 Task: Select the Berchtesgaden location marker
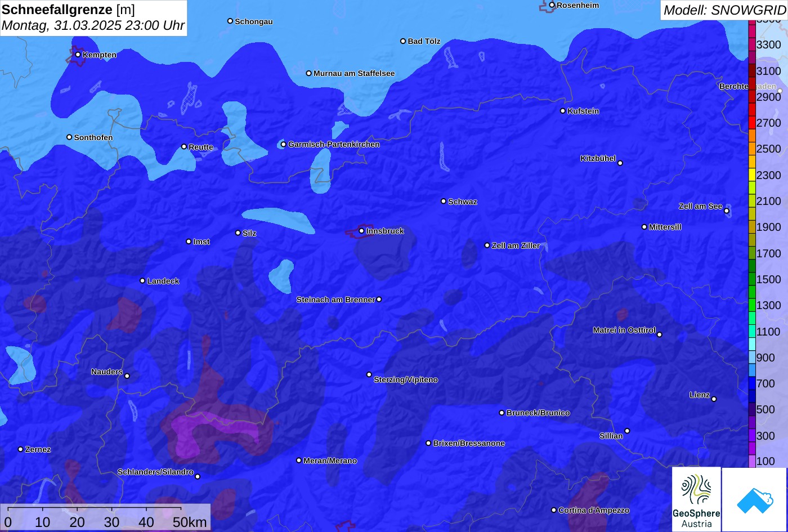tap(780, 91)
